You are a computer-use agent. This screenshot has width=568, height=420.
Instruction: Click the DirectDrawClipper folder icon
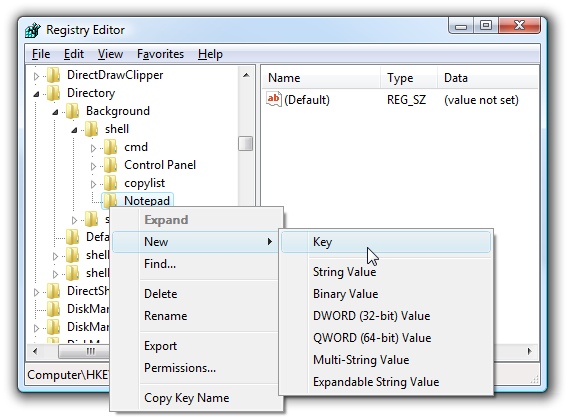(54, 75)
